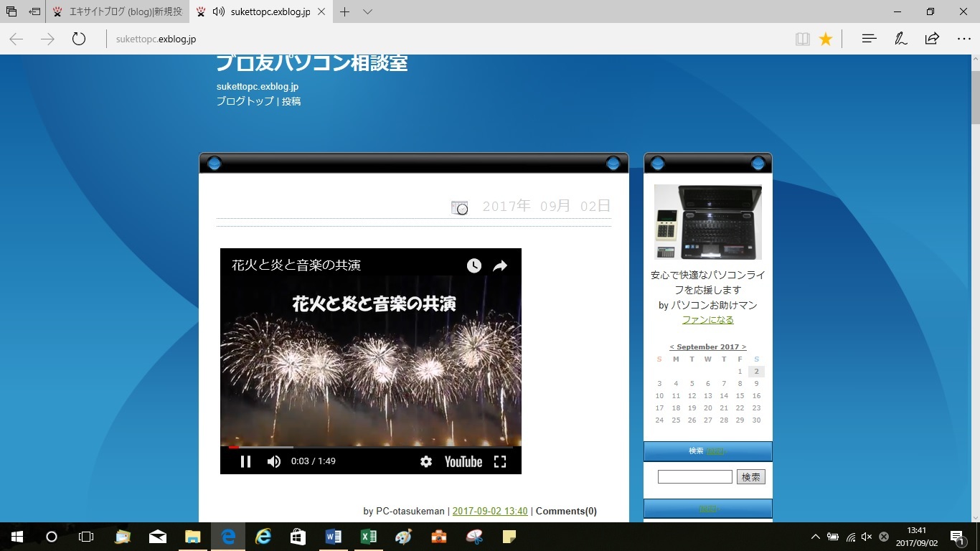Open the Edge More (…) menu
980x551 pixels.
point(963,39)
